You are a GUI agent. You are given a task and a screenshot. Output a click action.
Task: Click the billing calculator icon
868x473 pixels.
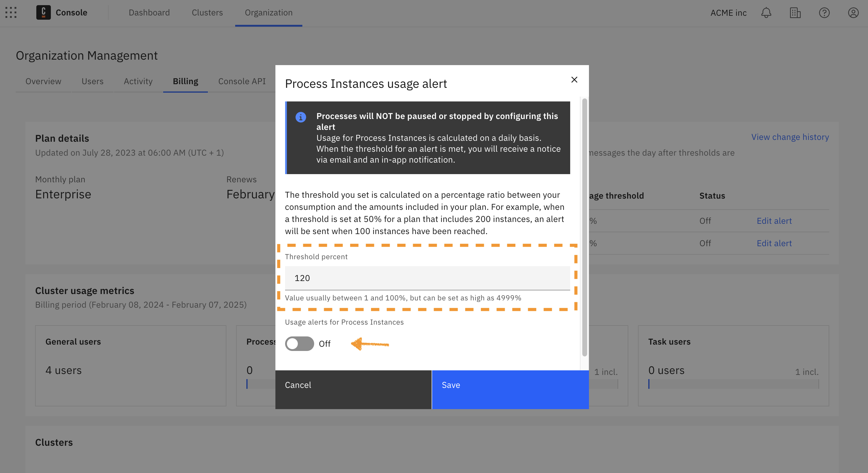pyautogui.click(x=795, y=13)
